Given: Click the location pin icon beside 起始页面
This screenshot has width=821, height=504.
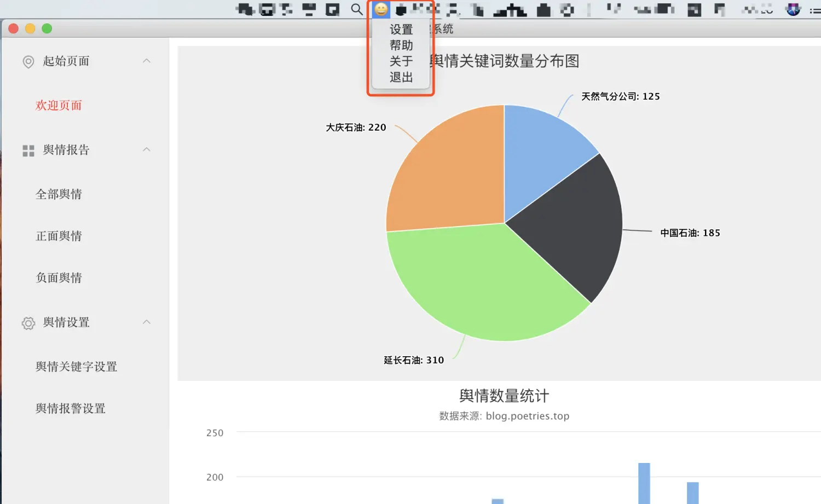Looking at the screenshot, I should coord(28,62).
